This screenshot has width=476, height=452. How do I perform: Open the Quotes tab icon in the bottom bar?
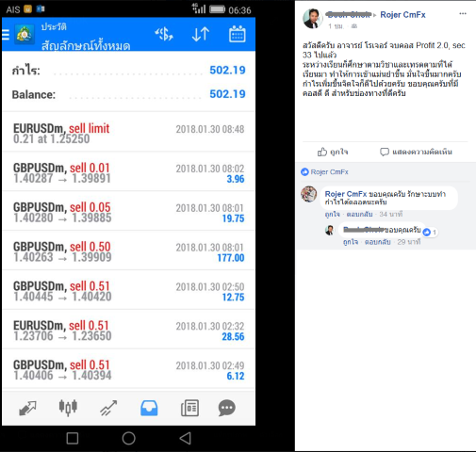tap(27, 408)
